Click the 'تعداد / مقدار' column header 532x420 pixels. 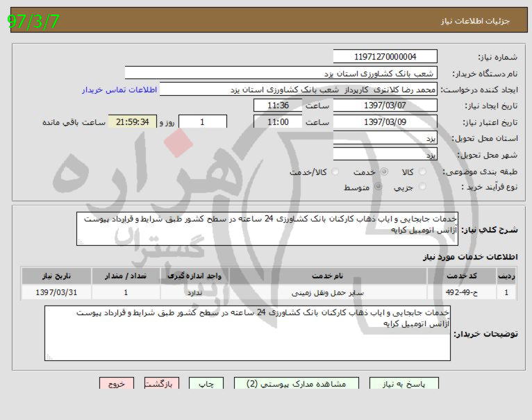(x=126, y=276)
